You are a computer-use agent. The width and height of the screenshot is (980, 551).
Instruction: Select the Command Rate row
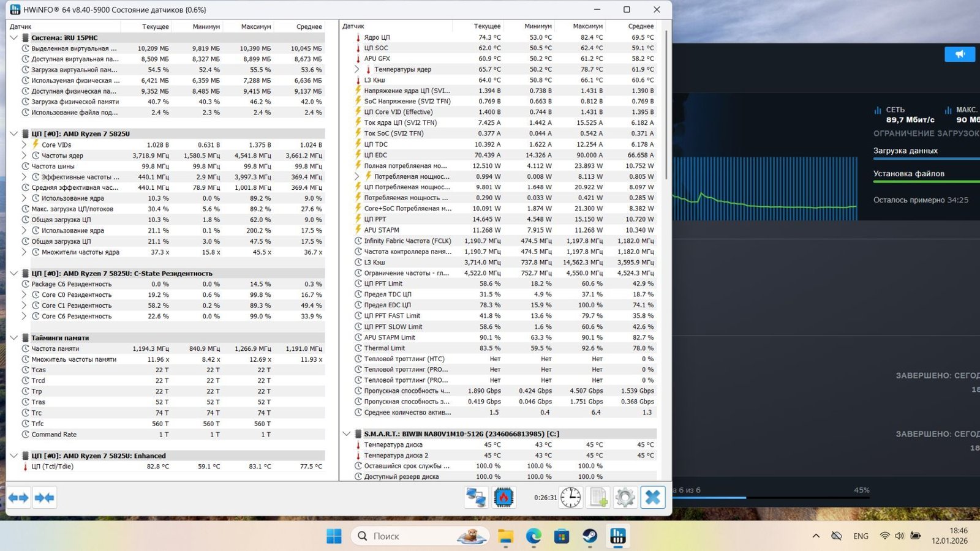[x=171, y=435]
